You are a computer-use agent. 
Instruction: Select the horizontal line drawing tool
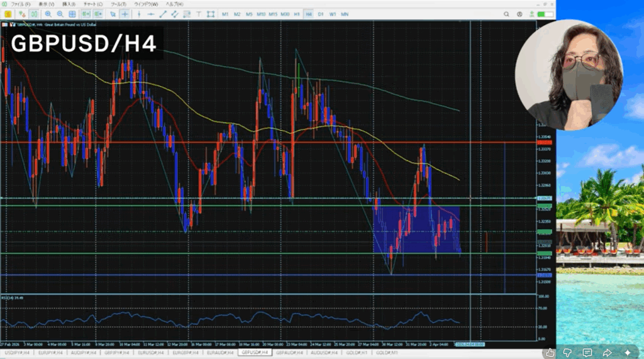coord(151,13)
